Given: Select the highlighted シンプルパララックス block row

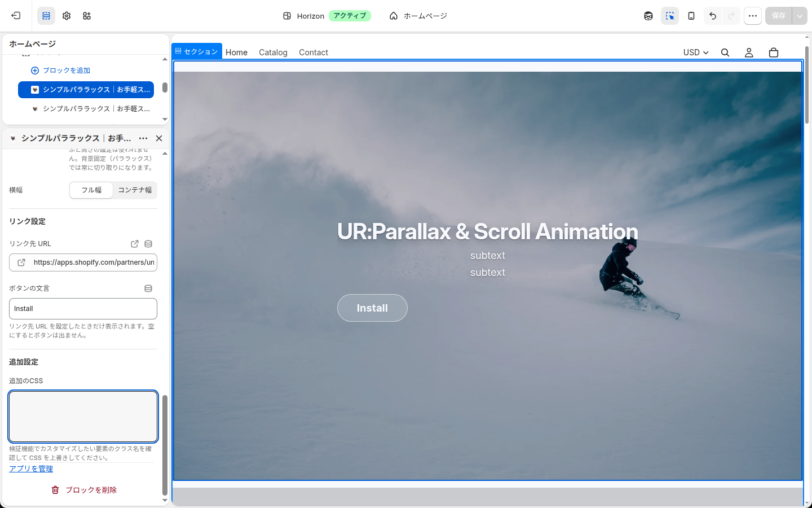Looking at the screenshot, I should [x=86, y=90].
